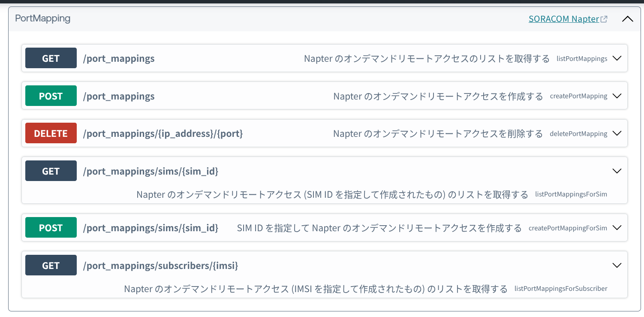Click GET badge for /port_mappings/subscribers/{imsi}
Image resolution: width=644 pixels, height=317 pixels.
[x=51, y=266]
